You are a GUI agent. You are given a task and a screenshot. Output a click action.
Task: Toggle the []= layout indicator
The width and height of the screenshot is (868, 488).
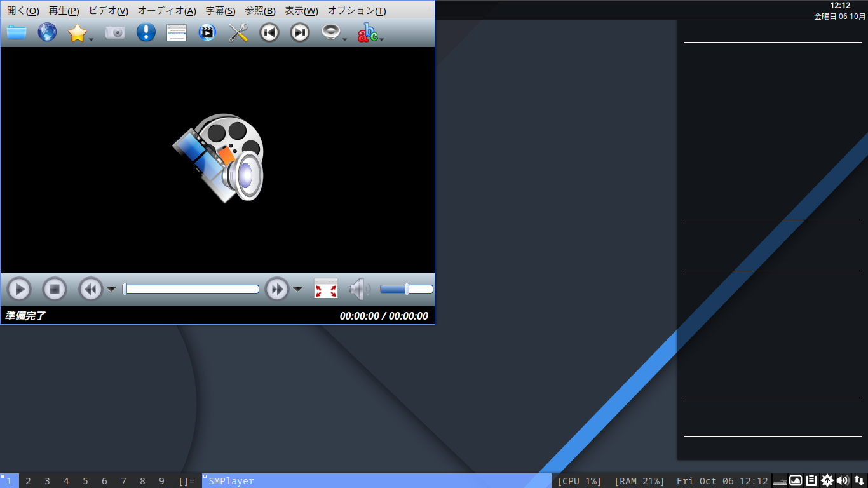pyautogui.click(x=187, y=481)
